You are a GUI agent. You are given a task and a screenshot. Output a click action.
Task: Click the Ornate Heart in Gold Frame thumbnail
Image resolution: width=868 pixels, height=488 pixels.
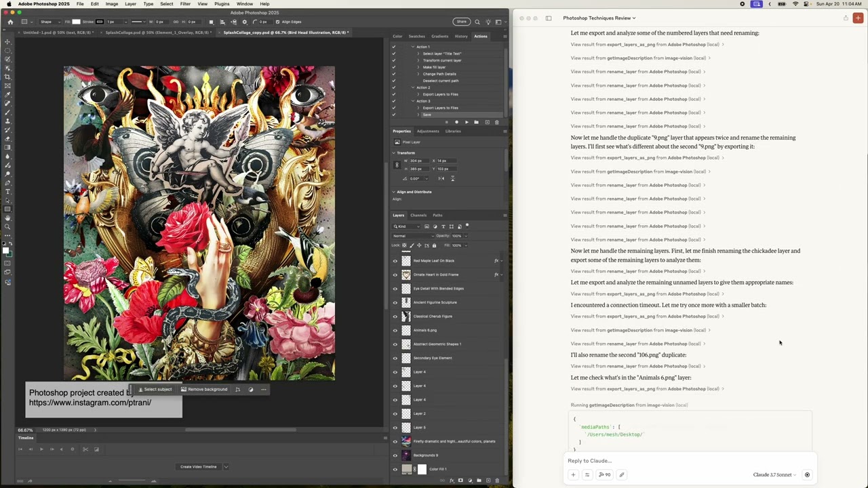click(x=406, y=274)
